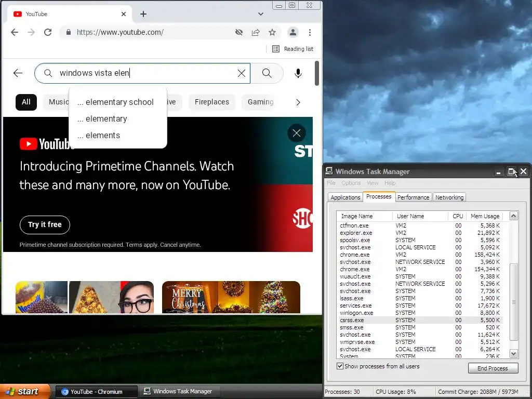The image size is (532, 399).
Task: Click the lock icon in the address bar
Action: [69, 32]
